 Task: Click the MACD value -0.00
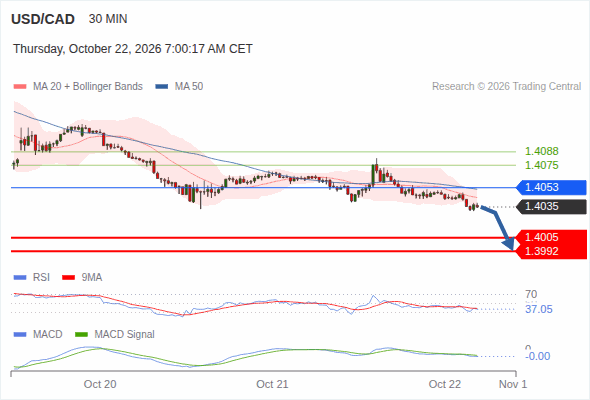coord(538,356)
